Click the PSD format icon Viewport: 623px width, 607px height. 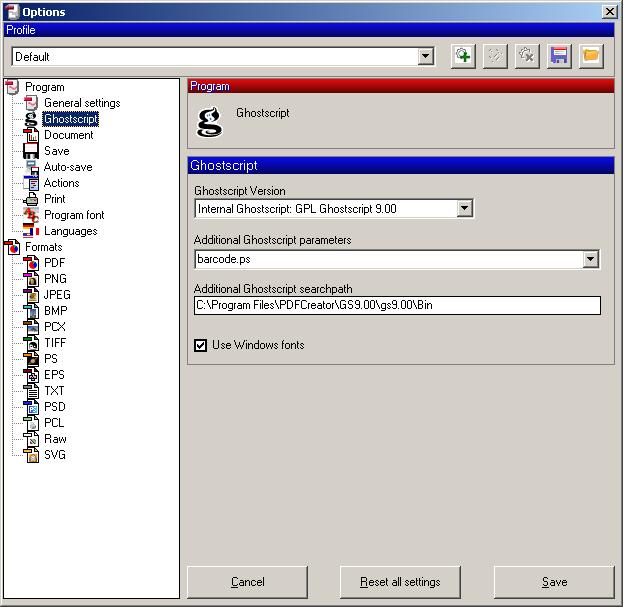point(31,407)
